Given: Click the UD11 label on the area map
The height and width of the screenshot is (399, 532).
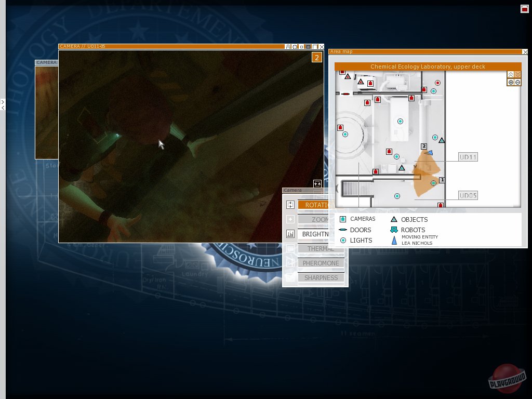Looking at the screenshot, I should coord(468,157).
